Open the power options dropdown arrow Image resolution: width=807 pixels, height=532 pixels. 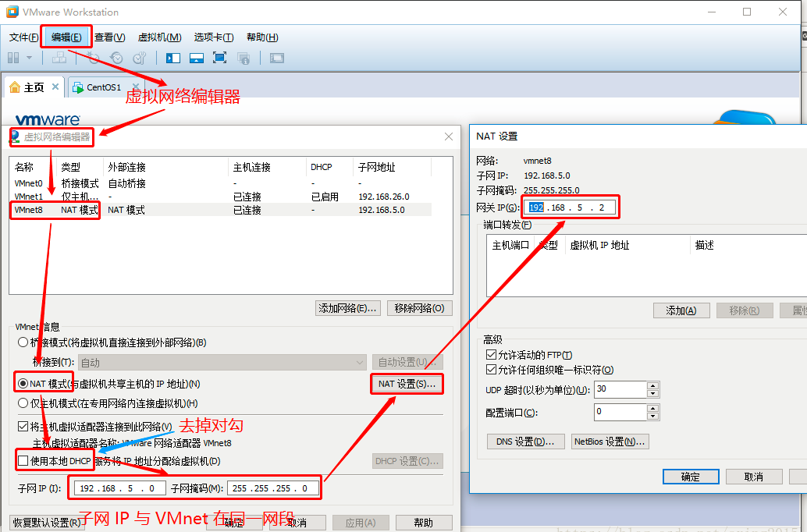tap(30, 58)
